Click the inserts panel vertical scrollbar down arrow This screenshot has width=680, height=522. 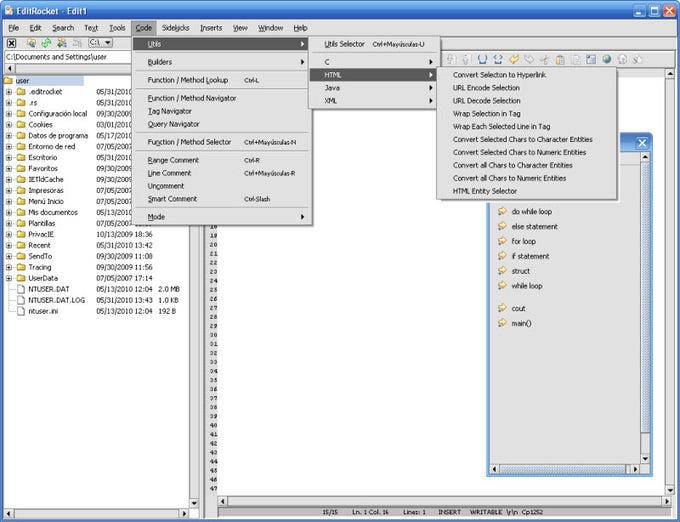coord(645,459)
